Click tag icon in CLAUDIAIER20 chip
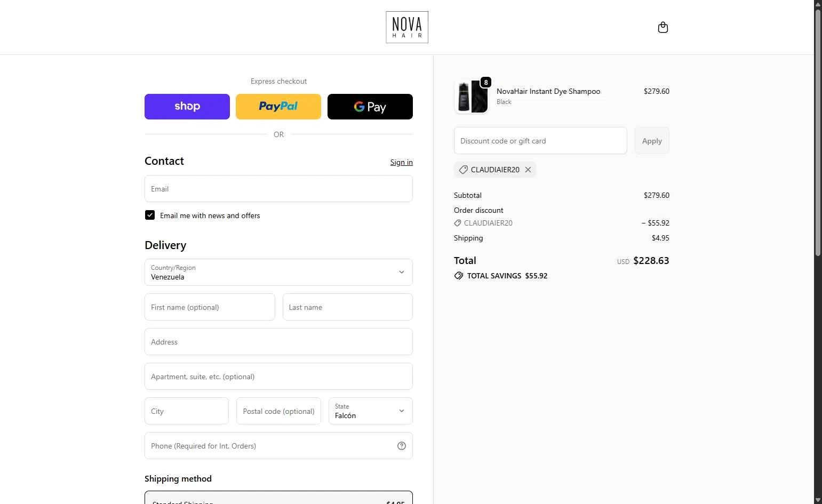 coord(463,170)
